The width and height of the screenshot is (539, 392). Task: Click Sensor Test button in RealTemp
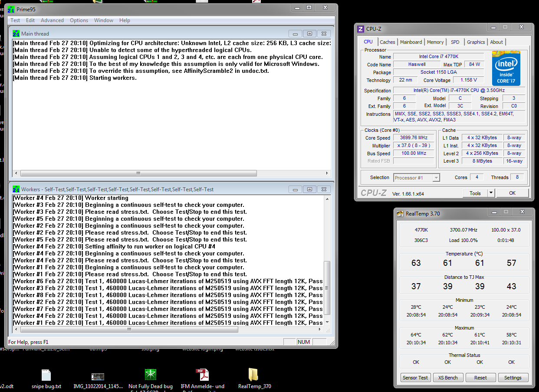(415, 378)
